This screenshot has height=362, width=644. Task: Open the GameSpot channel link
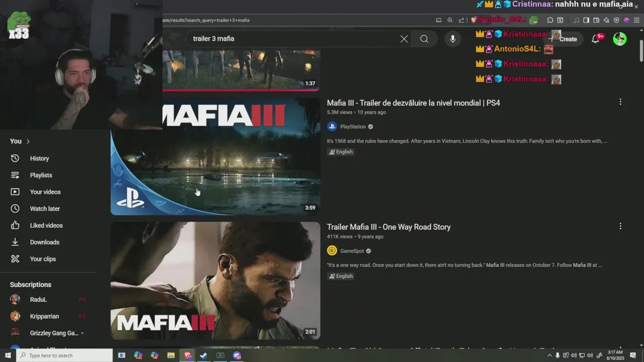click(x=352, y=251)
